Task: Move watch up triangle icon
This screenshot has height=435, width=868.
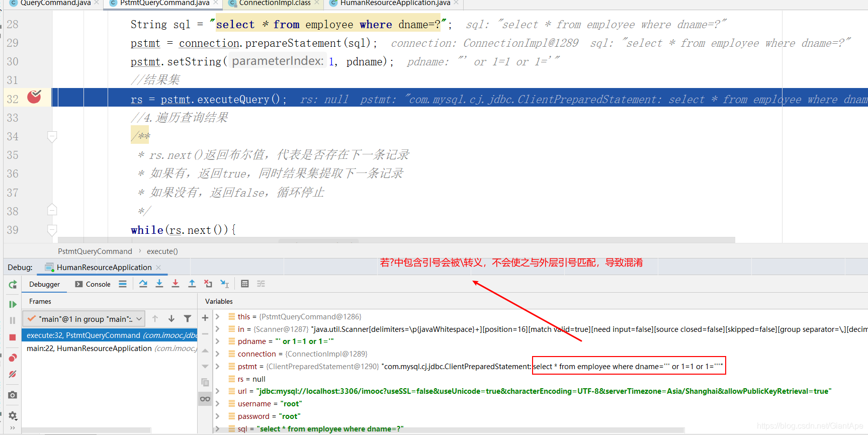Action: [x=205, y=351]
